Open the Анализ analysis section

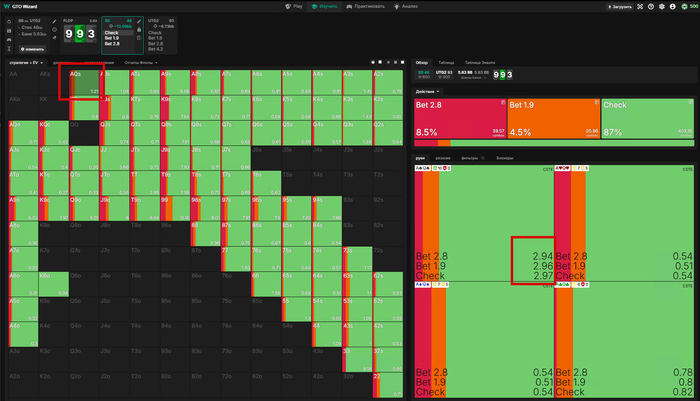coord(405,6)
